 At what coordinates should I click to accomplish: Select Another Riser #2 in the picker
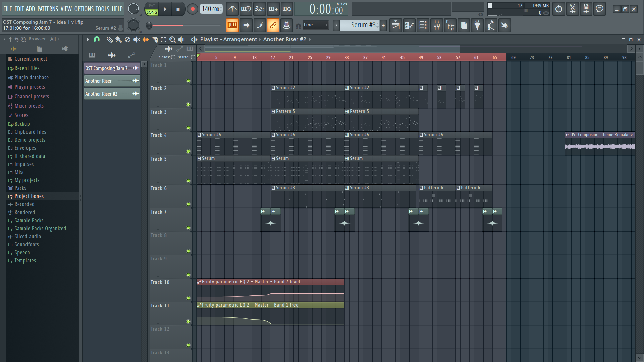click(112, 94)
